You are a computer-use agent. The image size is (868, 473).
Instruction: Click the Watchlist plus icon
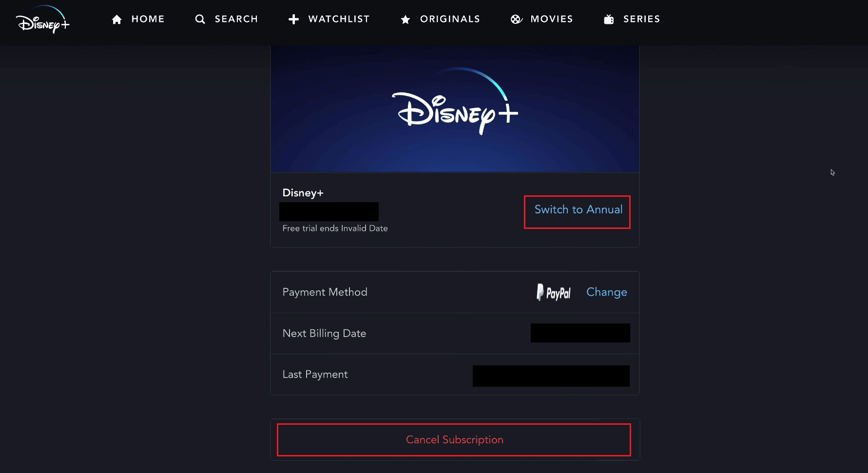click(293, 19)
